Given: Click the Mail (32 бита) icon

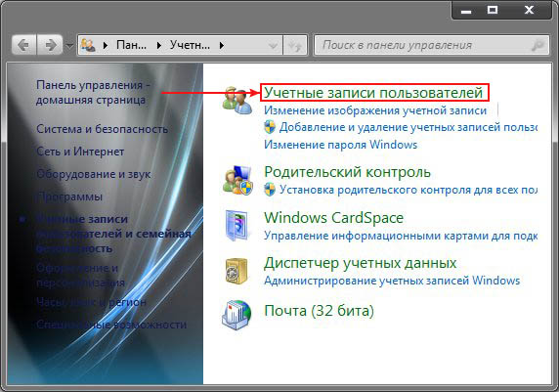Looking at the screenshot, I should (x=236, y=315).
